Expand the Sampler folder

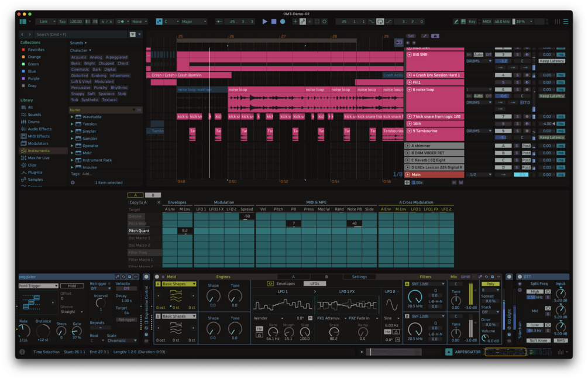[72, 139]
